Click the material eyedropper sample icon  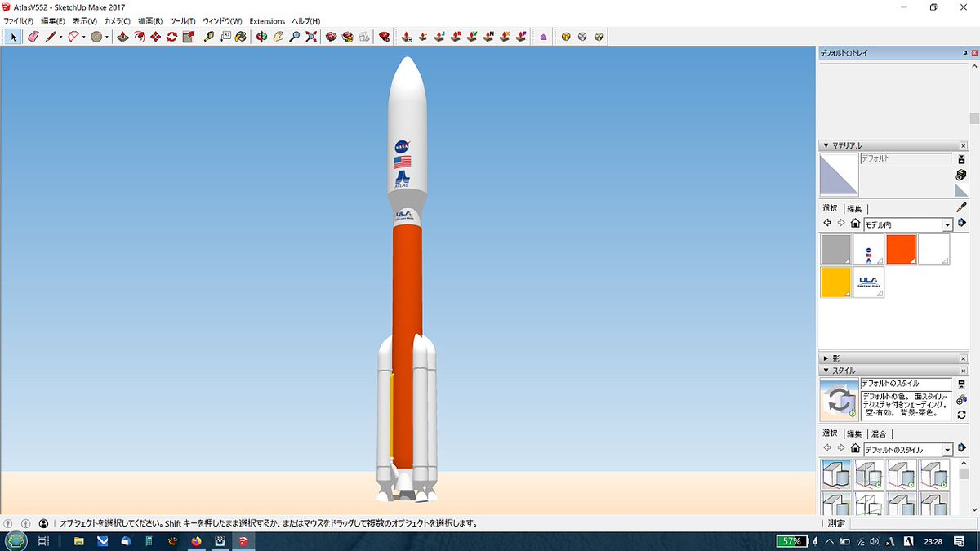(x=961, y=208)
